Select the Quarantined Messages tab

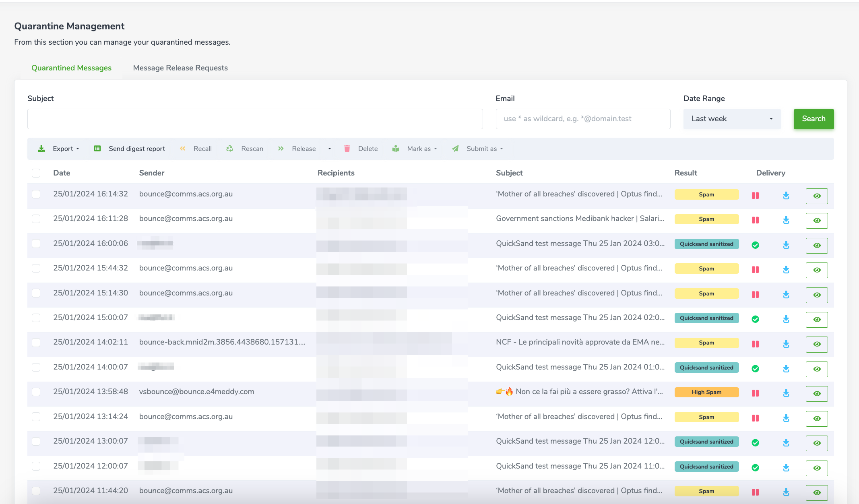pyautogui.click(x=71, y=68)
